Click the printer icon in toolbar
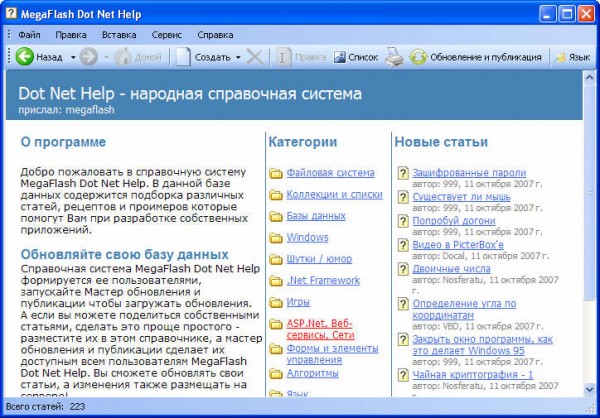This screenshot has width=600, height=418. (x=395, y=57)
